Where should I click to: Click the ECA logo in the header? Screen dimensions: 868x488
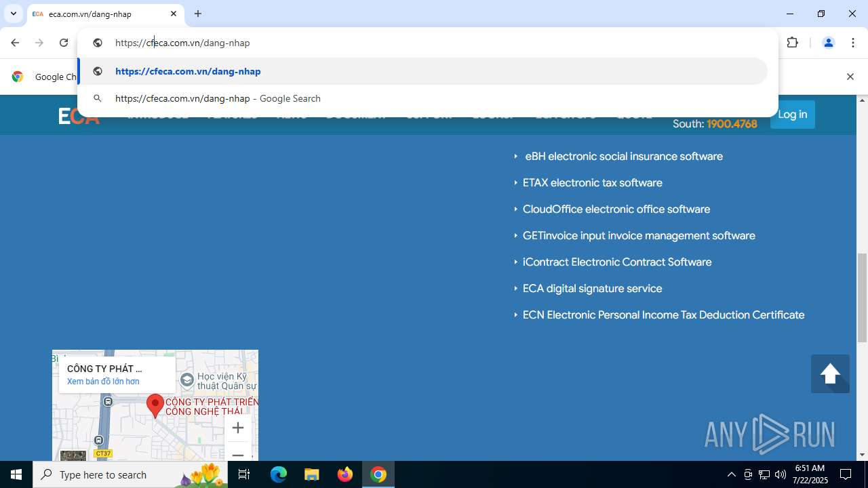pos(79,117)
